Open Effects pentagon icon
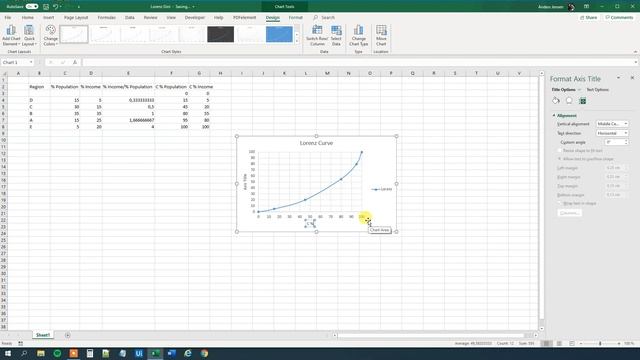This screenshot has height=360, width=640. click(x=569, y=100)
